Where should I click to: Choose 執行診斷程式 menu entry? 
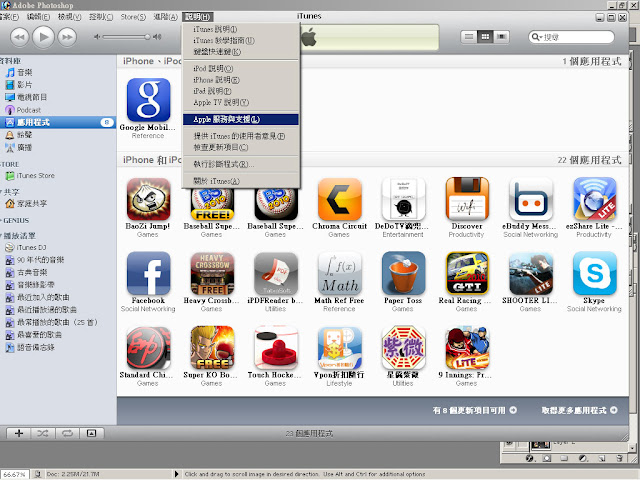[241, 164]
